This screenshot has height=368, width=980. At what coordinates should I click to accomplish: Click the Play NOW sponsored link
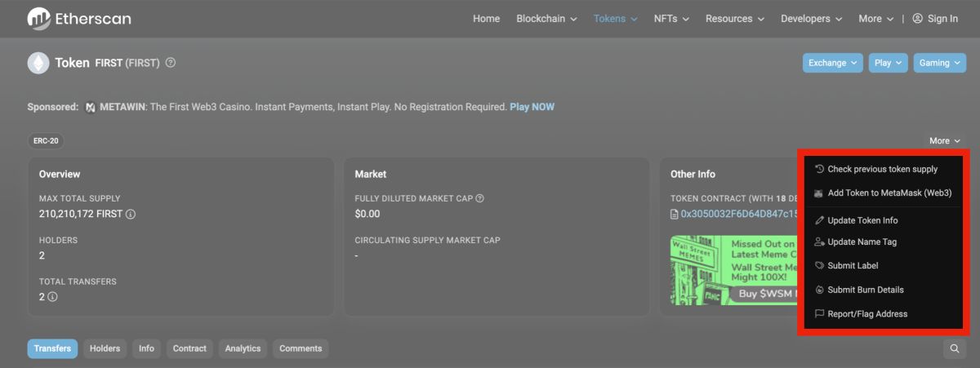pos(532,108)
